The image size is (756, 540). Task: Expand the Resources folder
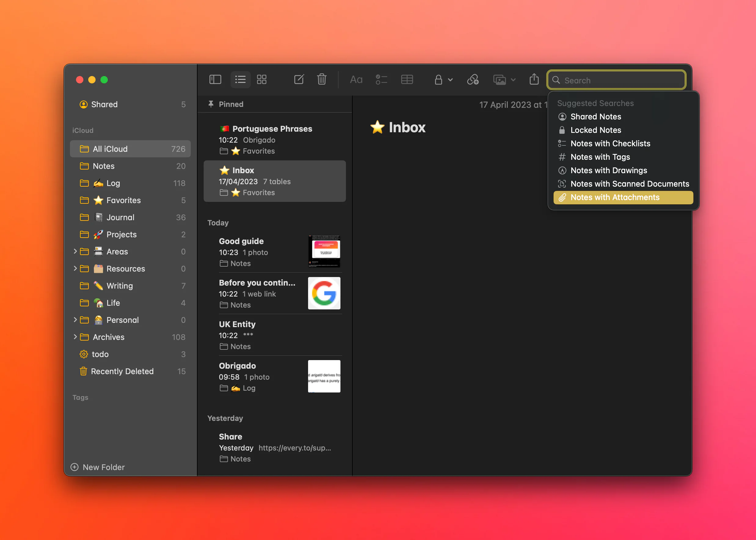point(75,268)
